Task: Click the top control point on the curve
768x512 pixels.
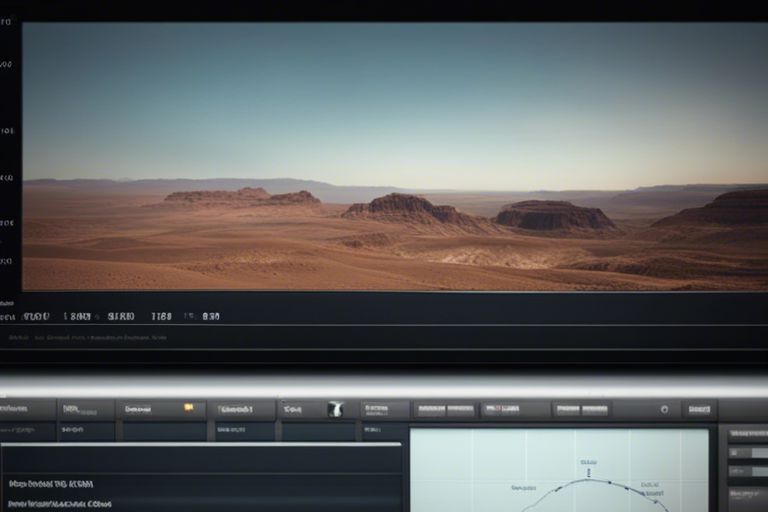Action: point(587,480)
